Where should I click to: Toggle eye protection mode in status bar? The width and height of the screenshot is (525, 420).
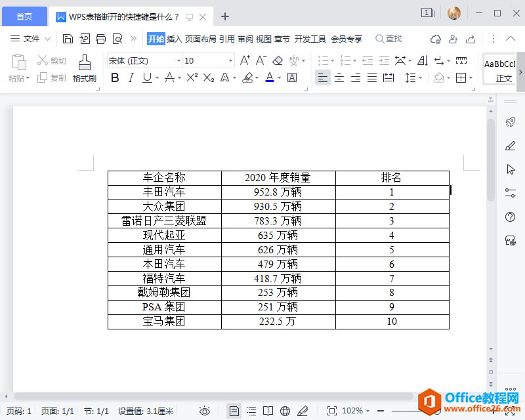coord(205,411)
